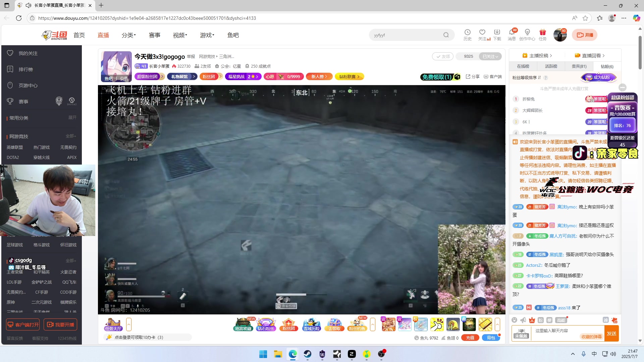
Task: Open the 钻石粉丝 activity icon
Action: pos(266,324)
